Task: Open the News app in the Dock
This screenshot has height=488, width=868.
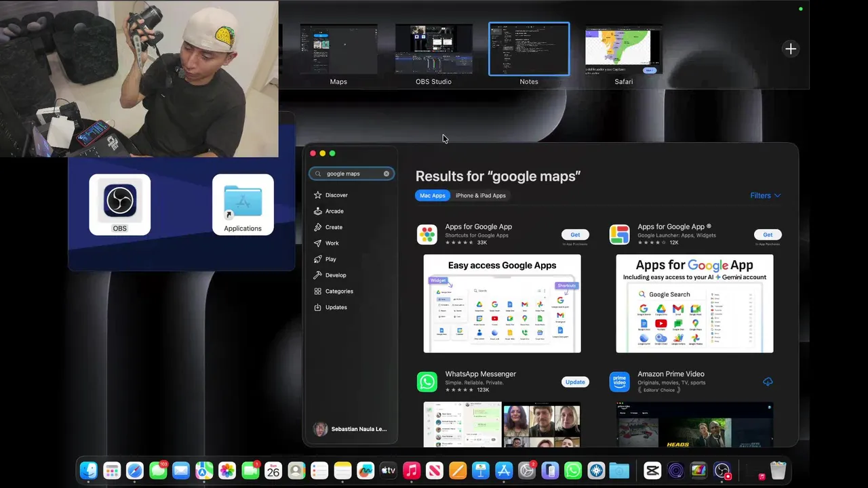Action: [435, 470]
